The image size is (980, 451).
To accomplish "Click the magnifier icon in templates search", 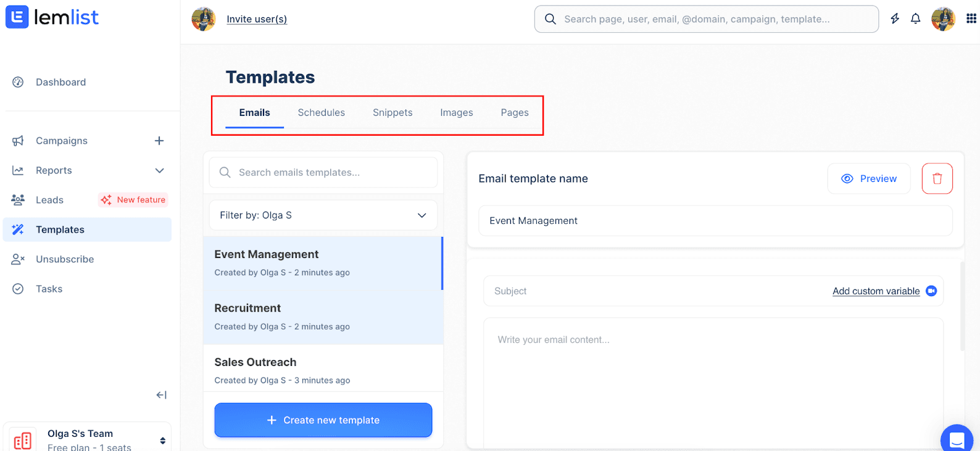I will click(225, 172).
